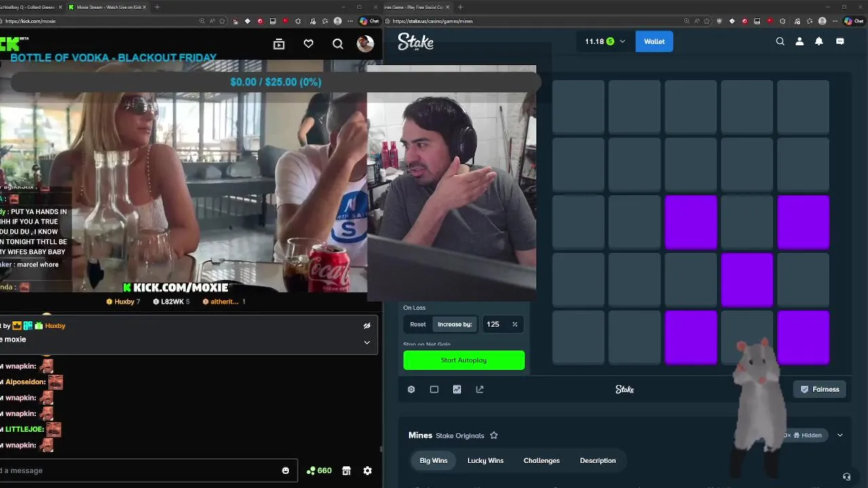The height and width of the screenshot is (488, 868).
Task: Click the Moxie webcam overlay
Action: (451, 183)
